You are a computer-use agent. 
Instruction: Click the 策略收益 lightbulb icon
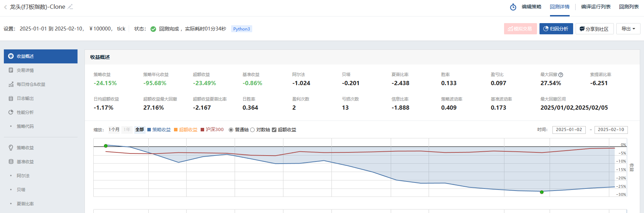click(x=11, y=147)
